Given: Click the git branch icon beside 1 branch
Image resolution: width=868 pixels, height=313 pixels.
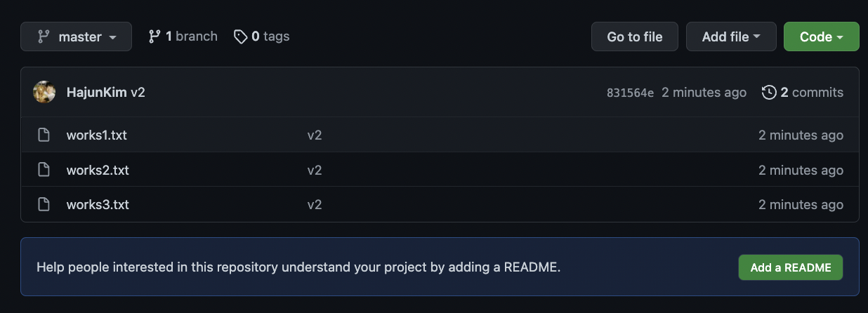Looking at the screenshot, I should 154,36.
